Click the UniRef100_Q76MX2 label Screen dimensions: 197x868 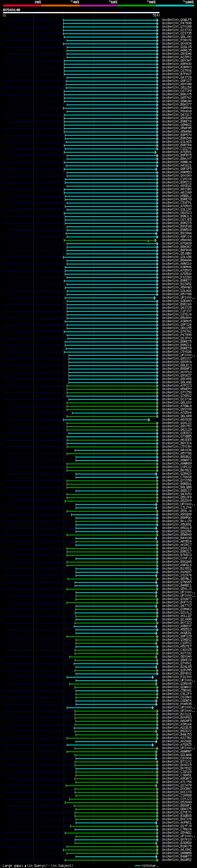tap(177, 396)
